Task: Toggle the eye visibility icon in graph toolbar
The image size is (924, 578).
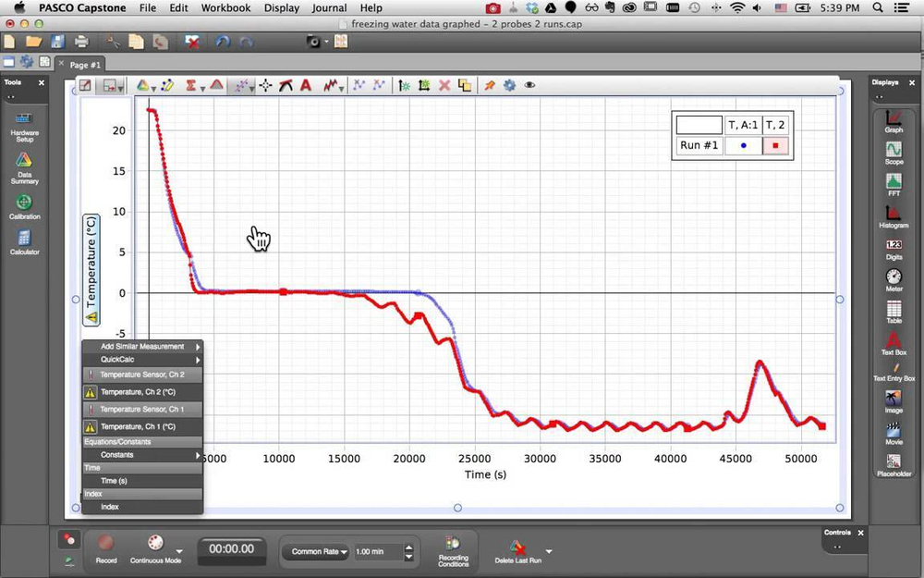Action: click(x=529, y=85)
